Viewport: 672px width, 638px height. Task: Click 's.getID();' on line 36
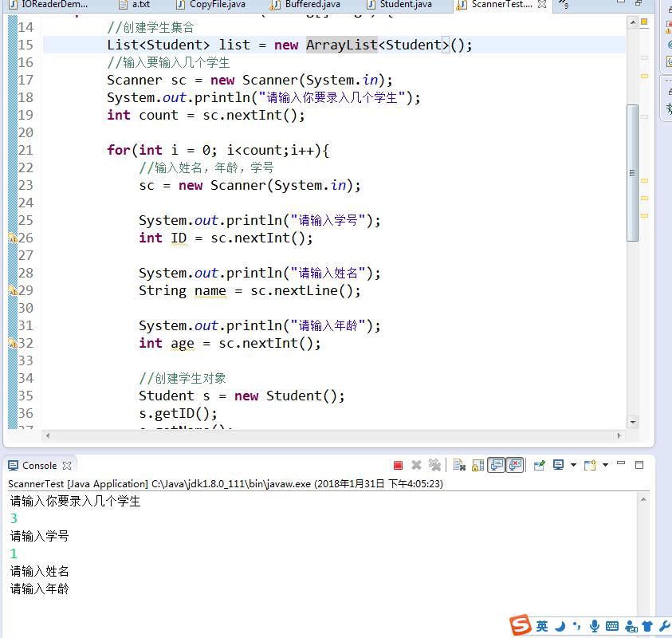pos(179,413)
